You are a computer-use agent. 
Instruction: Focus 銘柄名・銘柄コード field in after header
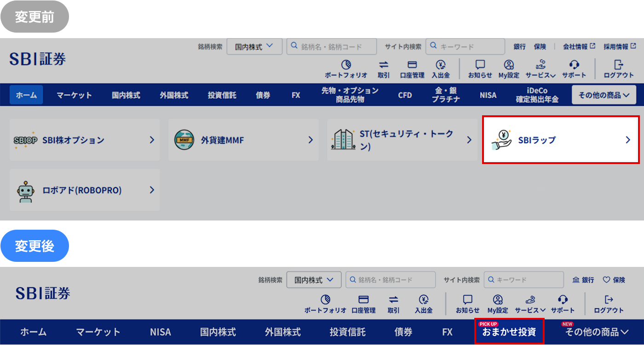(x=391, y=280)
